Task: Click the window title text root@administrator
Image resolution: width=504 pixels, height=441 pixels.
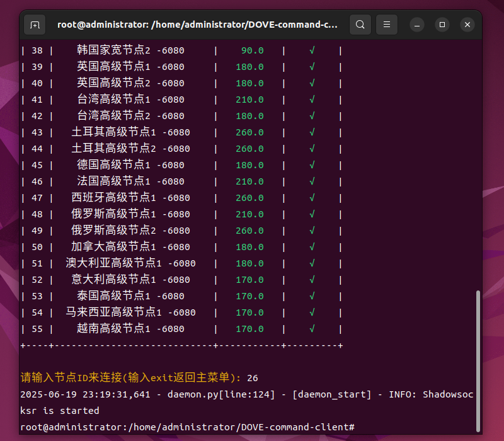Action: (197, 25)
